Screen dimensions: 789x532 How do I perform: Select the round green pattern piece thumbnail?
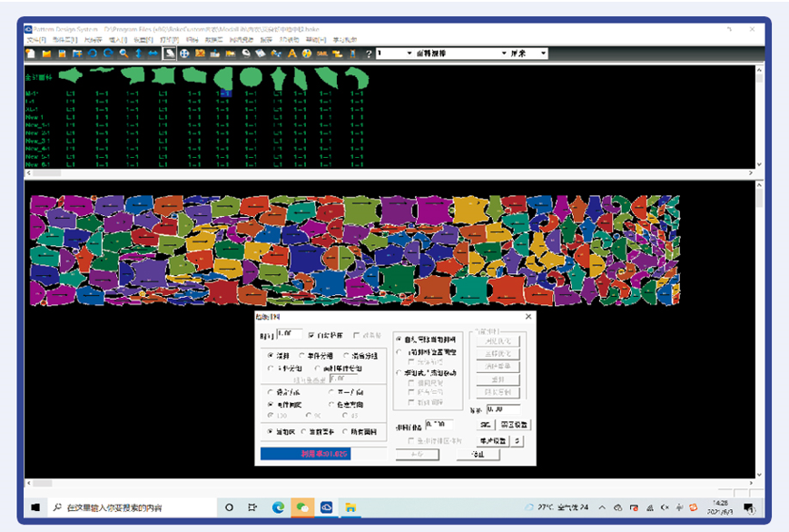coord(249,75)
